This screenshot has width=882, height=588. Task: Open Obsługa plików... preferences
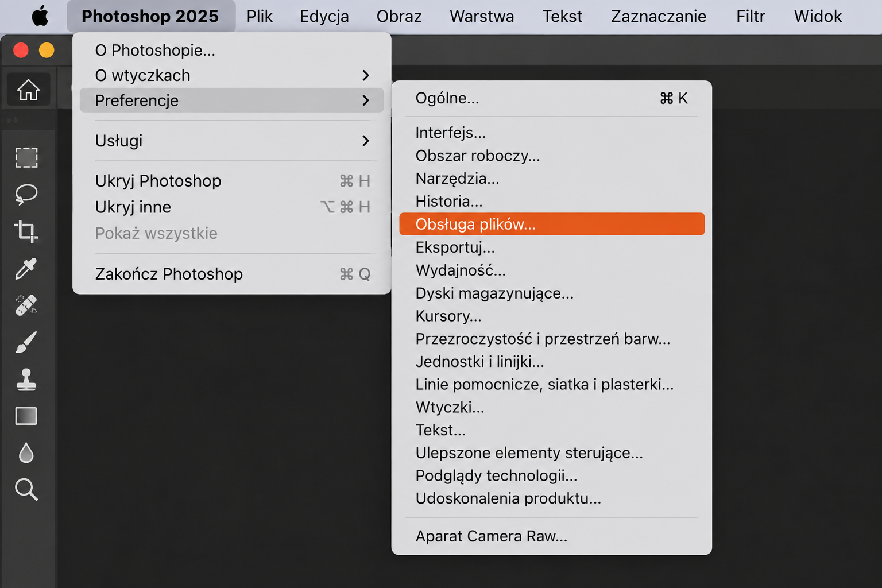[x=552, y=224]
